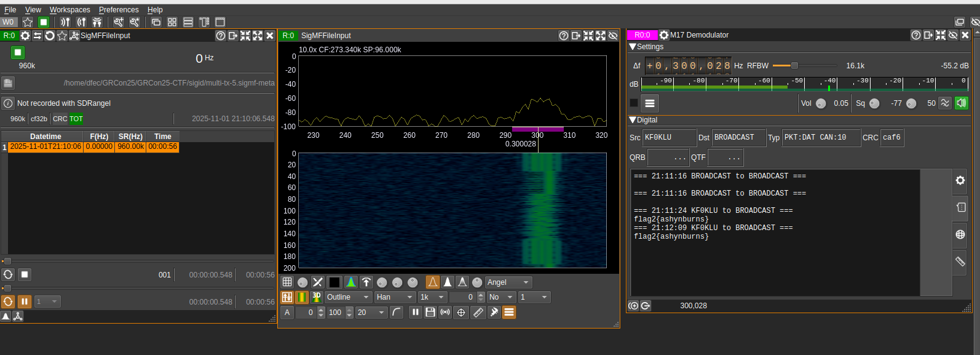Click the save spectrum floppy icon
The width and height of the screenshot is (980, 355).
[430, 313]
